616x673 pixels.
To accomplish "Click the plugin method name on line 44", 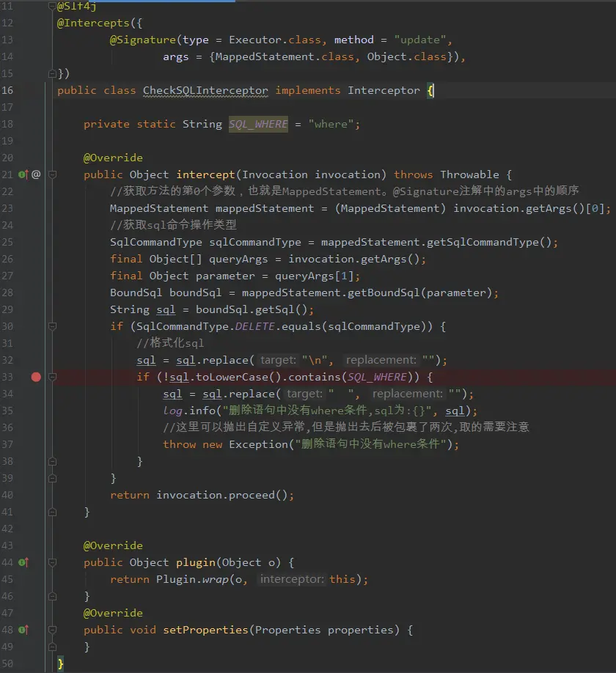I will (196, 562).
